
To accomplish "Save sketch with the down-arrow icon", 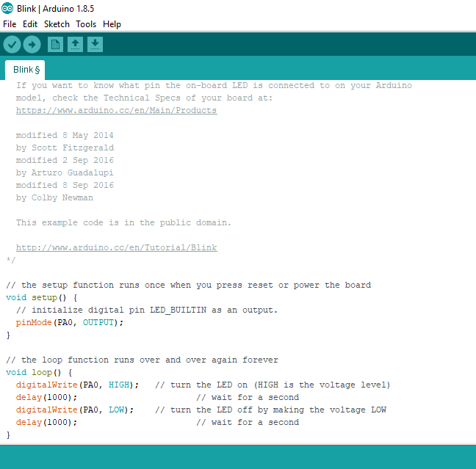I will point(95,45).
